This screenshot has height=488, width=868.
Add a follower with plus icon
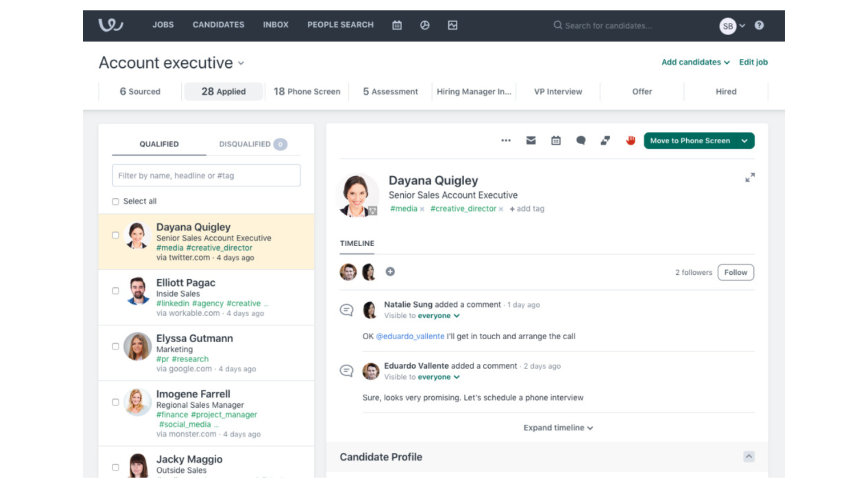(x=390, y=272)
